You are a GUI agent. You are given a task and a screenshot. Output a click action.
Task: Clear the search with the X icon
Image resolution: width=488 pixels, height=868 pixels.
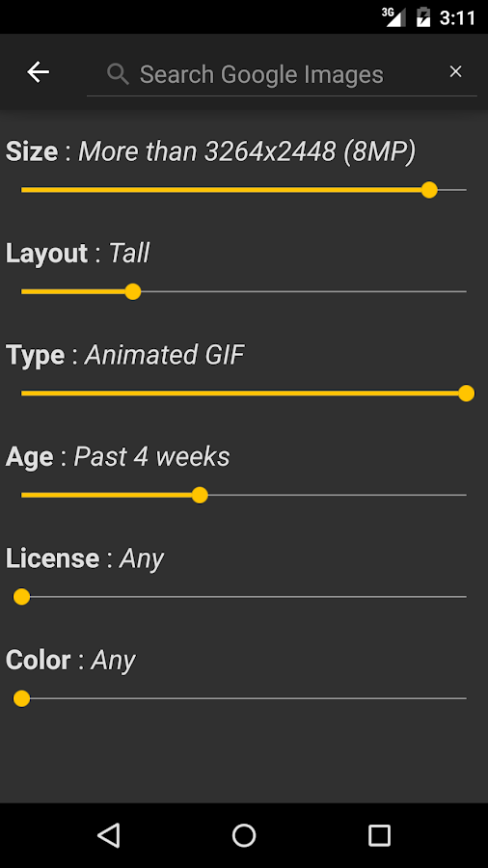(455, 71)
